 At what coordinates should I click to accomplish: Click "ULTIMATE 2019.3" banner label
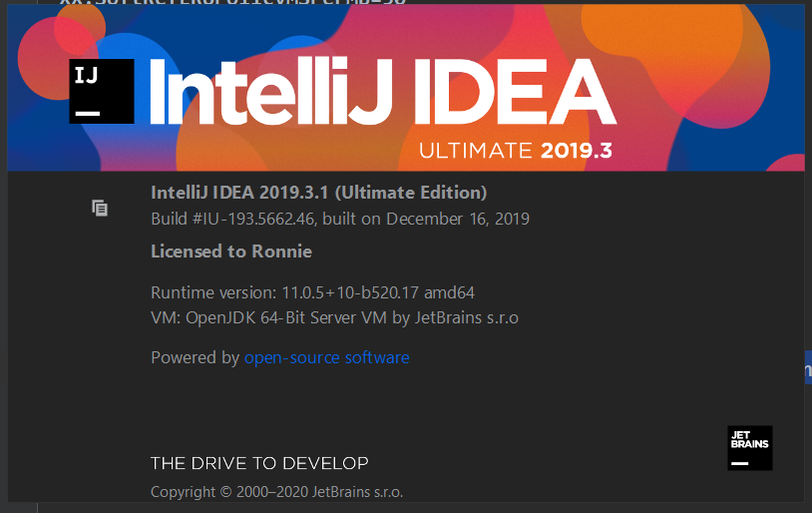pyautogui.click(x=516, y=151)
